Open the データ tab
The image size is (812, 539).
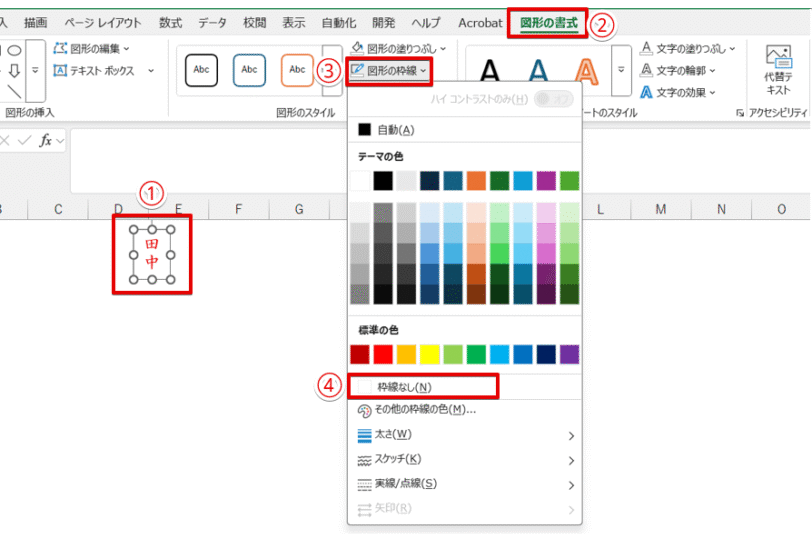(212, 23)
